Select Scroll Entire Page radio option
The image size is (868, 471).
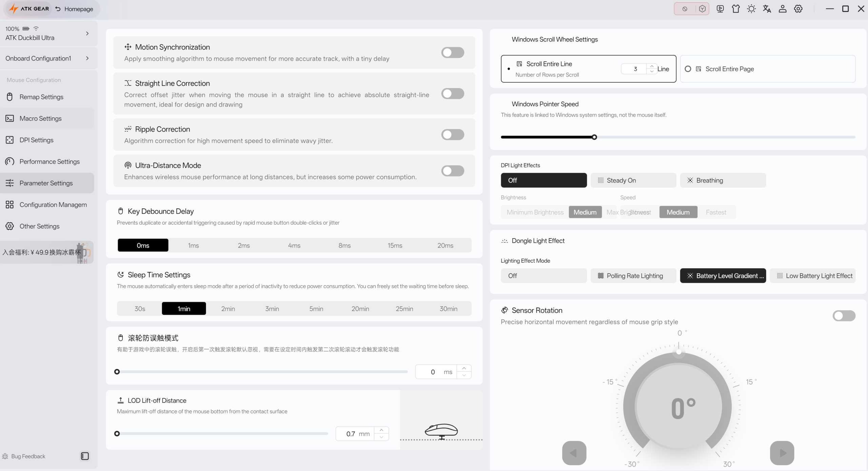pyautogui.click(x=688, y=69)
